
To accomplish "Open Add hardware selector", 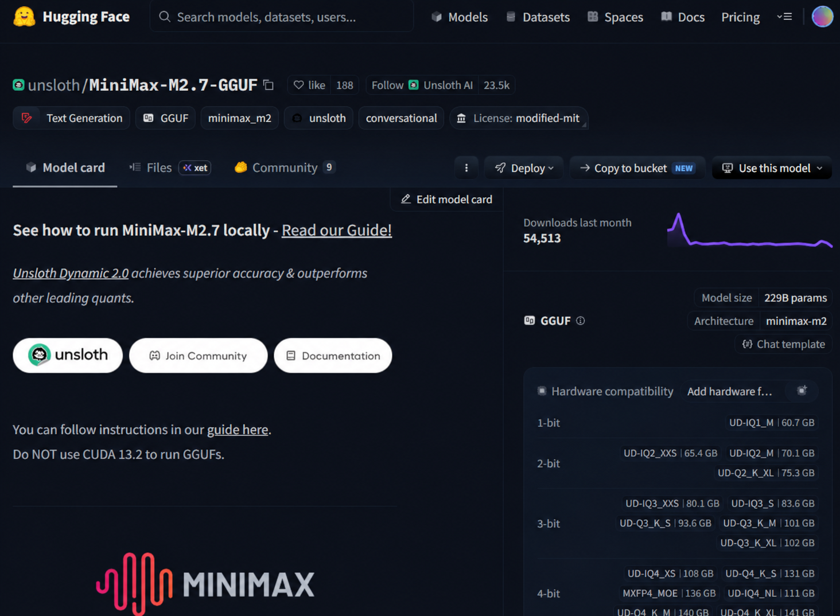I will [730, 391].
